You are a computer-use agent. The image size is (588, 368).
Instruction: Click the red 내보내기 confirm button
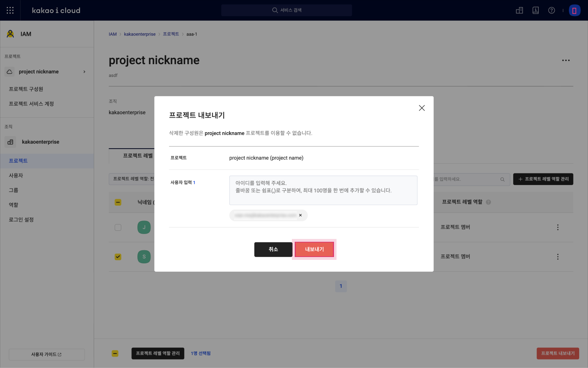pos(314,249)
